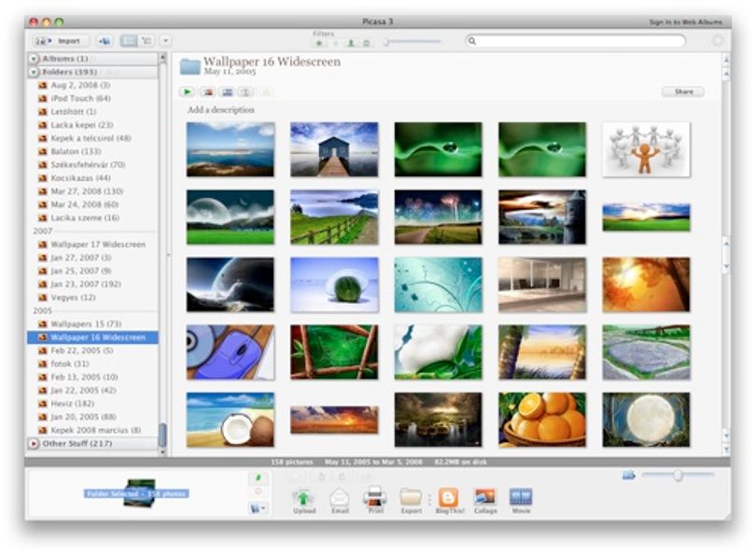Click the Import button

click(61, 41)
